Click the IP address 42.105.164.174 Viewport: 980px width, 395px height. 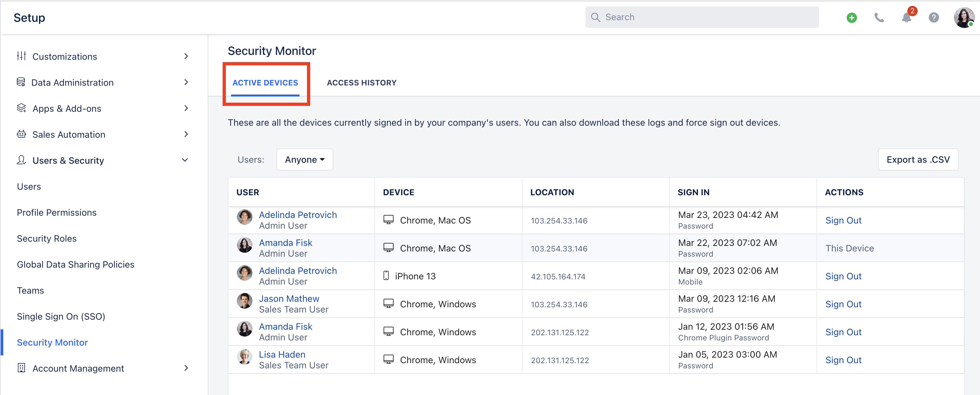tap(558, 276)
